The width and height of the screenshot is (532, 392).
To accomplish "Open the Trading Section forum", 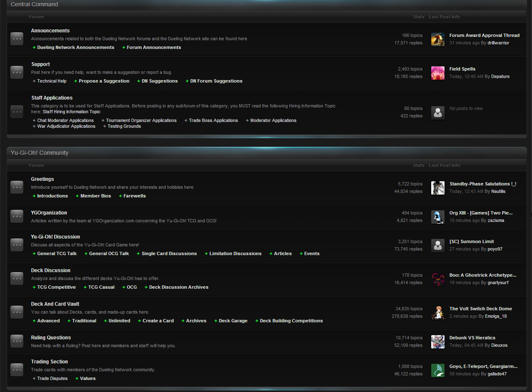I will [x=49, y=362].
